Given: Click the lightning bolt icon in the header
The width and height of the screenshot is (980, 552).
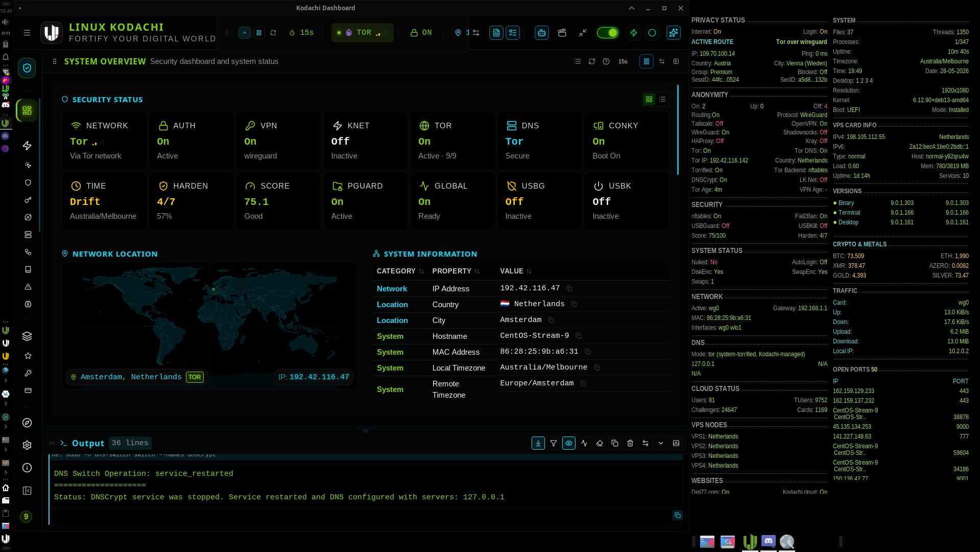Looking at the screenshot, I should (634, 33).
